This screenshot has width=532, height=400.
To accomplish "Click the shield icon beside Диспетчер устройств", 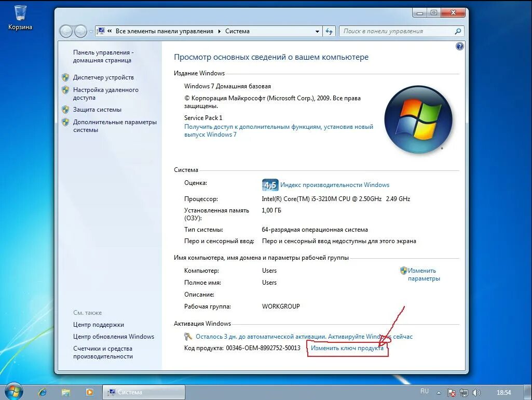I will point(65,77).
